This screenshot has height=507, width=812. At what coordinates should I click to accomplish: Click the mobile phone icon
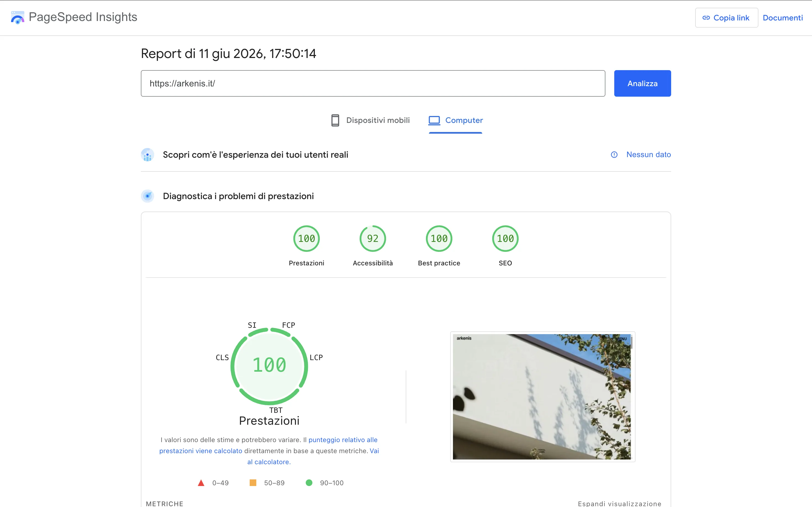(335, 120)
